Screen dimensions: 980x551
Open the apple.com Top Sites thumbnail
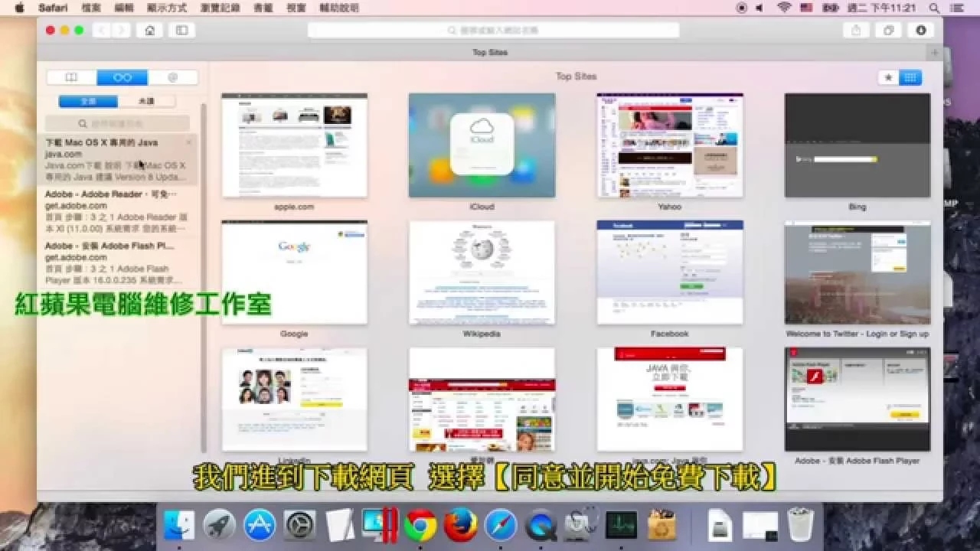[294, 145]
